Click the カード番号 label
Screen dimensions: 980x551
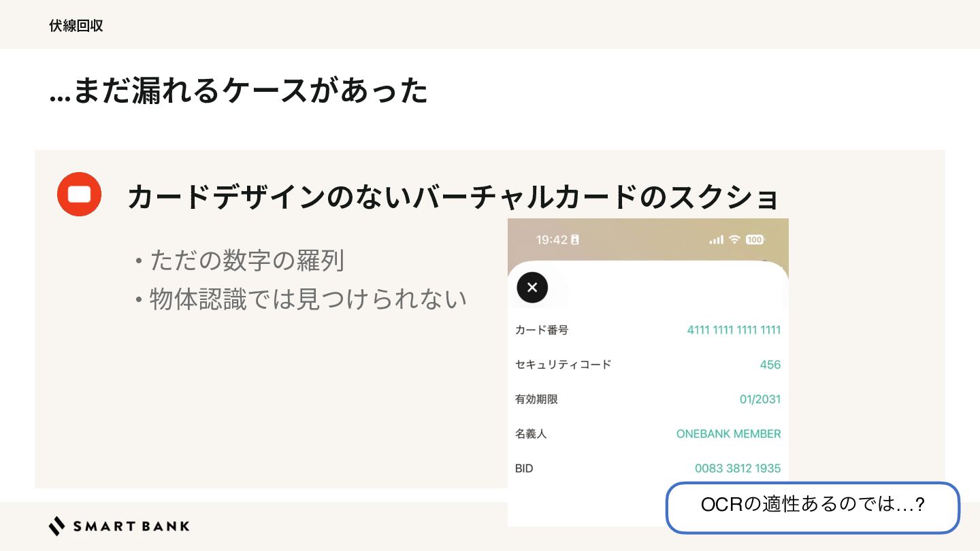[x=542, y=330]
